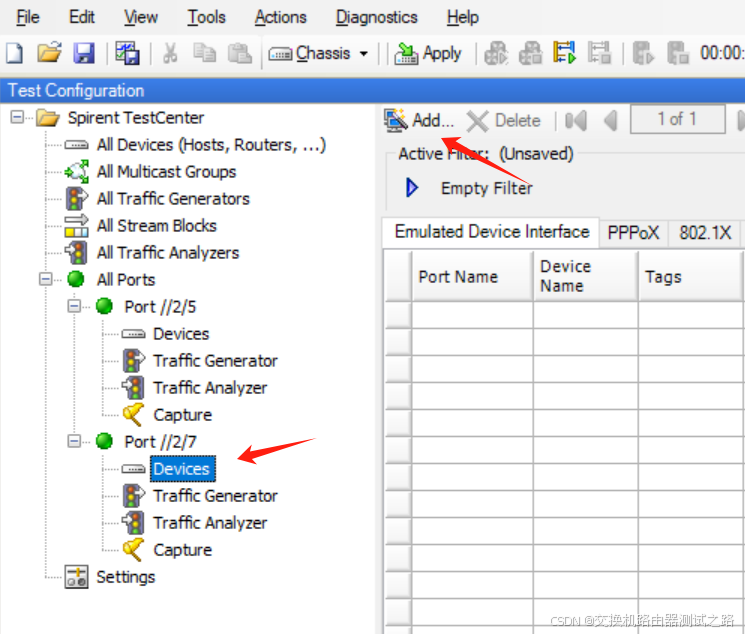Click the traffic start icon near timer
This screenshot has width=745, height=634.
pos(643,53)
